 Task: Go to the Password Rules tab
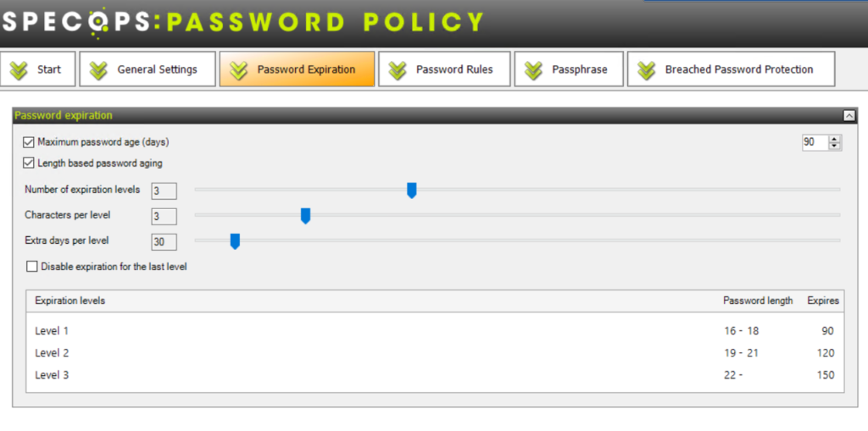(444, 69)
